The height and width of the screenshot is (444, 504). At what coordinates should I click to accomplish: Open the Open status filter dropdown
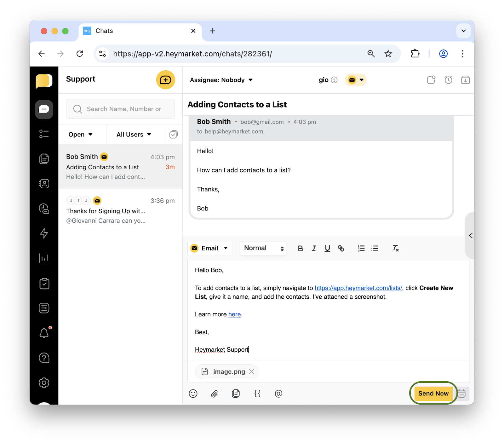pos(81,134)
